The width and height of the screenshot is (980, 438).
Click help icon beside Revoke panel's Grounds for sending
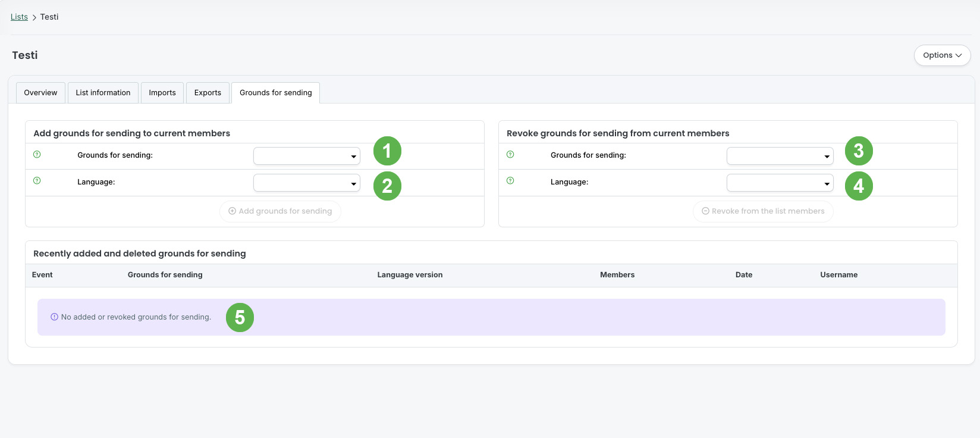[510, 155]
